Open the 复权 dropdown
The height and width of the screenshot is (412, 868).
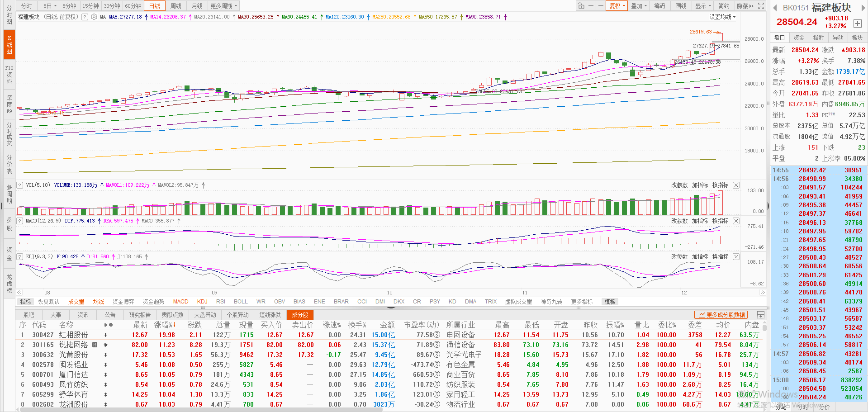617,6
